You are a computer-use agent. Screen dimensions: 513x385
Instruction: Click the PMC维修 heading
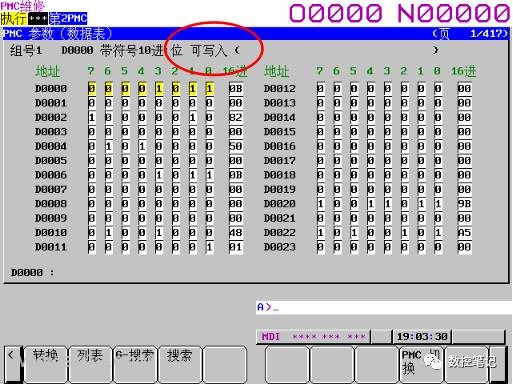(22, 6)
